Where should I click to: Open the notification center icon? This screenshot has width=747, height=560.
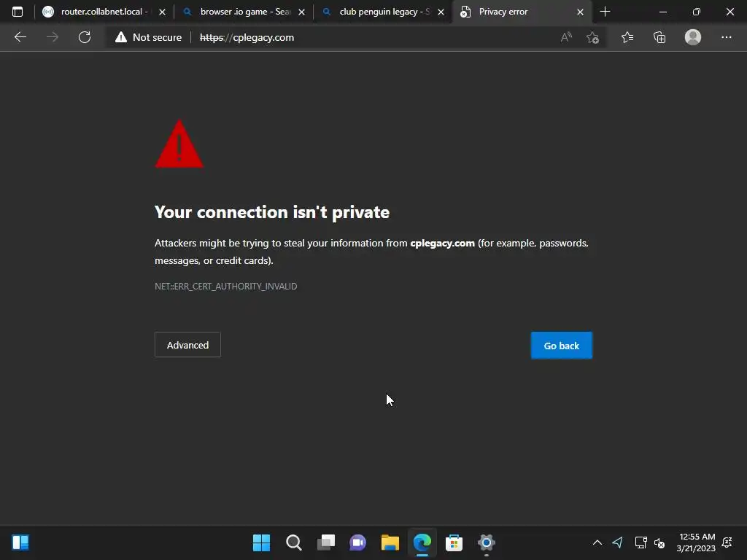coord(727,542)
